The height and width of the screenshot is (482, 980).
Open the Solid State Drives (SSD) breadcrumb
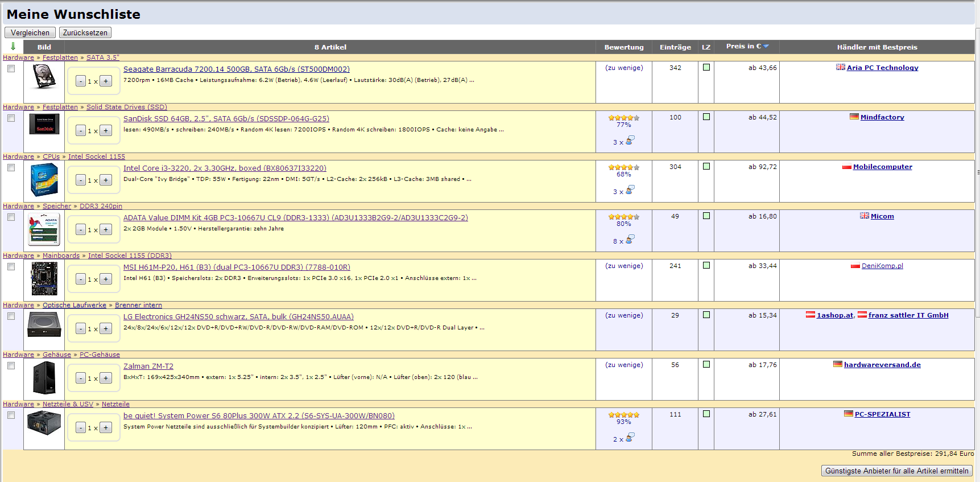pyautogui.click(x=127, y=107)
